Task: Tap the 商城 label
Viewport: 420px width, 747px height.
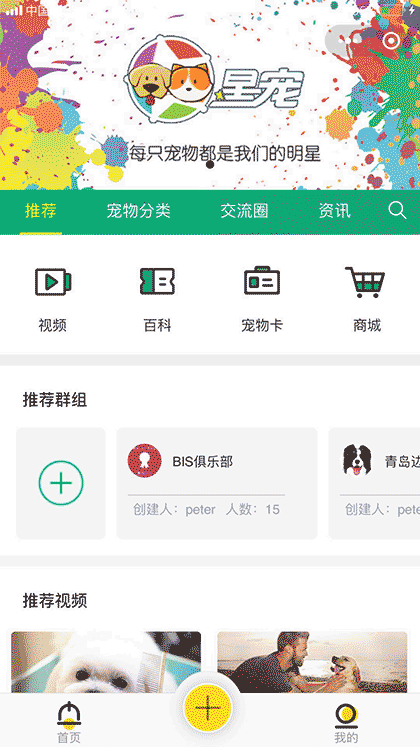Action: coord(367,326)
